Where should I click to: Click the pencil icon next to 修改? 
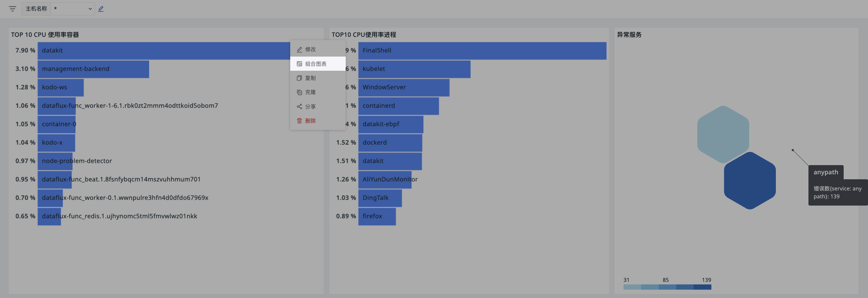click(x=299, y=49)
